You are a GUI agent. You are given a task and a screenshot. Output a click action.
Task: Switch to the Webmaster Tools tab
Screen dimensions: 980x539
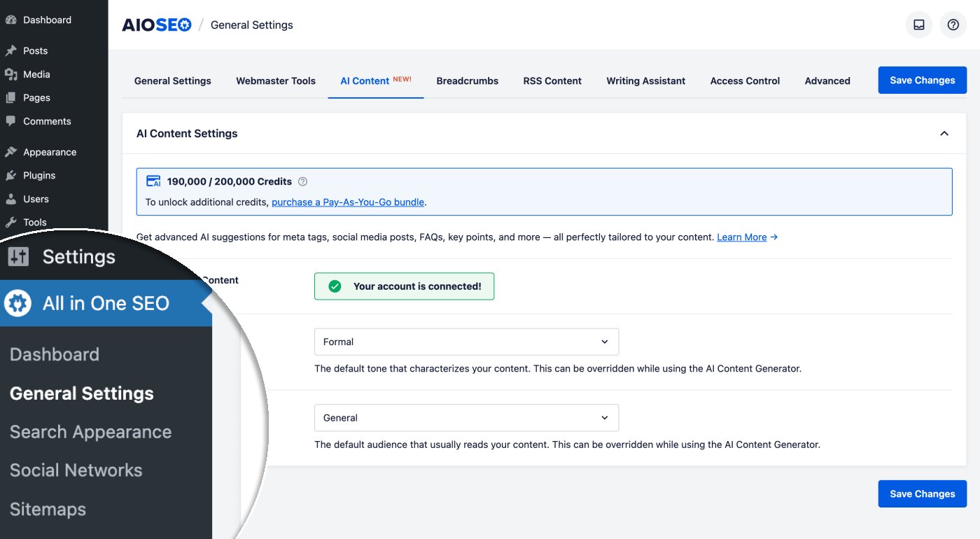(276, 80)
